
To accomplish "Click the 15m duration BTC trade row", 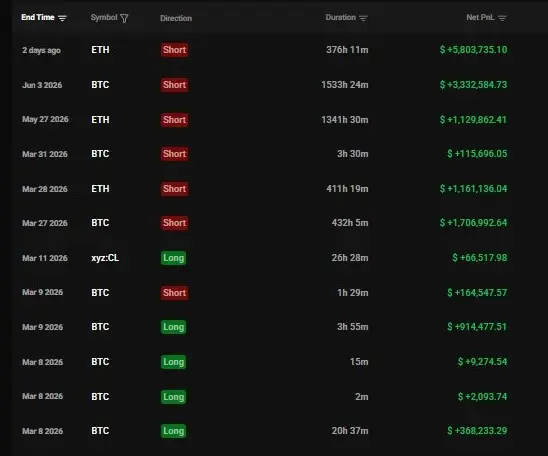I will pyautogui.click(x=265, y=362).
